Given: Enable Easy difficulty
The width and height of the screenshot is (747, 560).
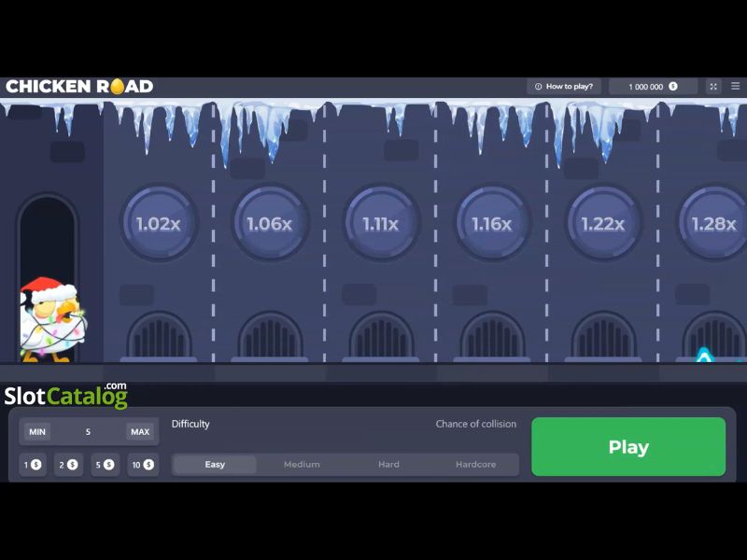Looking at the screenshot, I should click(214, 464).
